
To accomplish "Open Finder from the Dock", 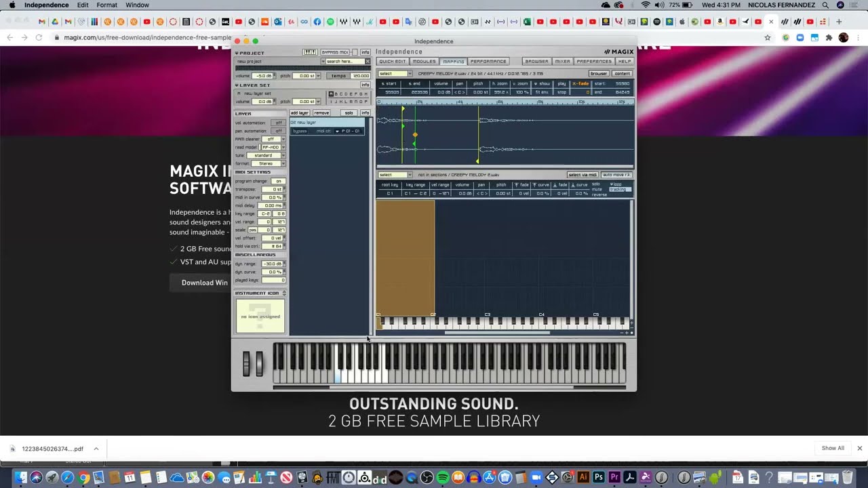I will (x=20, y=477).
